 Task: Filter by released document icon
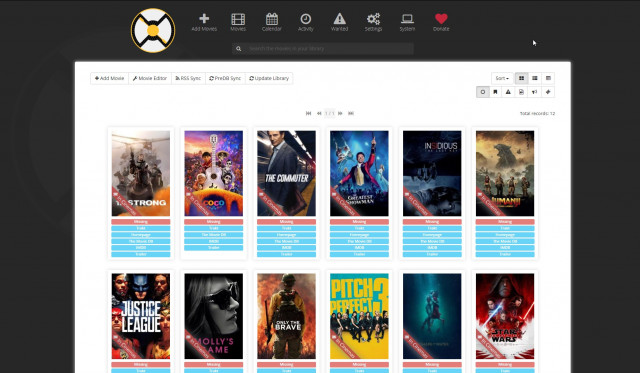pos(521,92)
